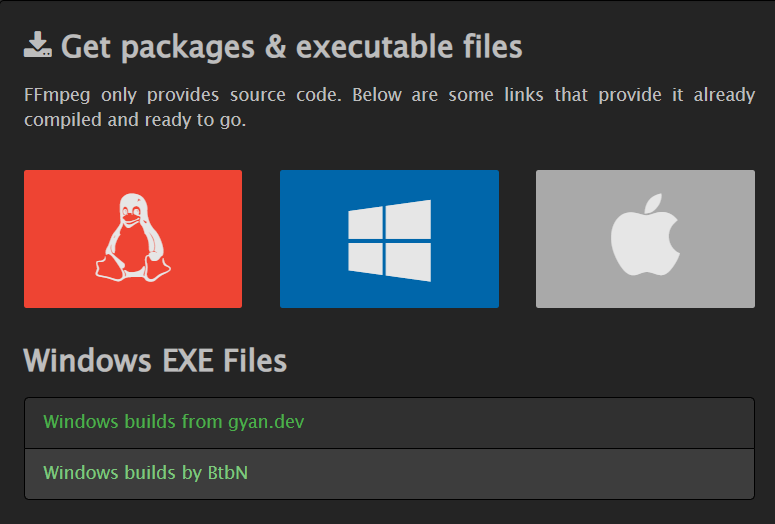775x524 pixels.
Task: Click the BtbN list row background
Action: 389,474
